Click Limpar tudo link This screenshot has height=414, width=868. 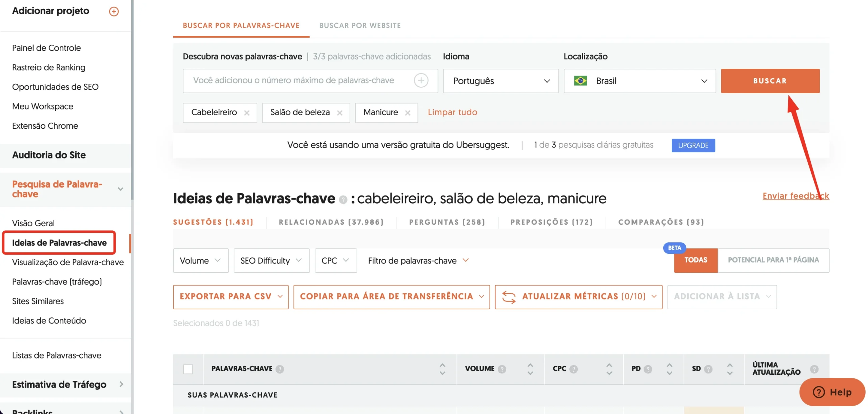pyautogui.click(x=452, y=112)
